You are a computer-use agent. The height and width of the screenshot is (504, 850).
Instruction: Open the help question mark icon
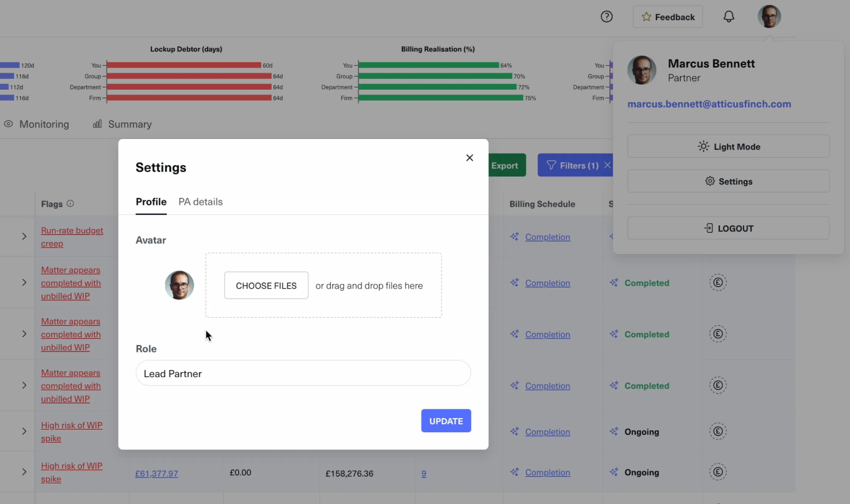pos(606,16)
